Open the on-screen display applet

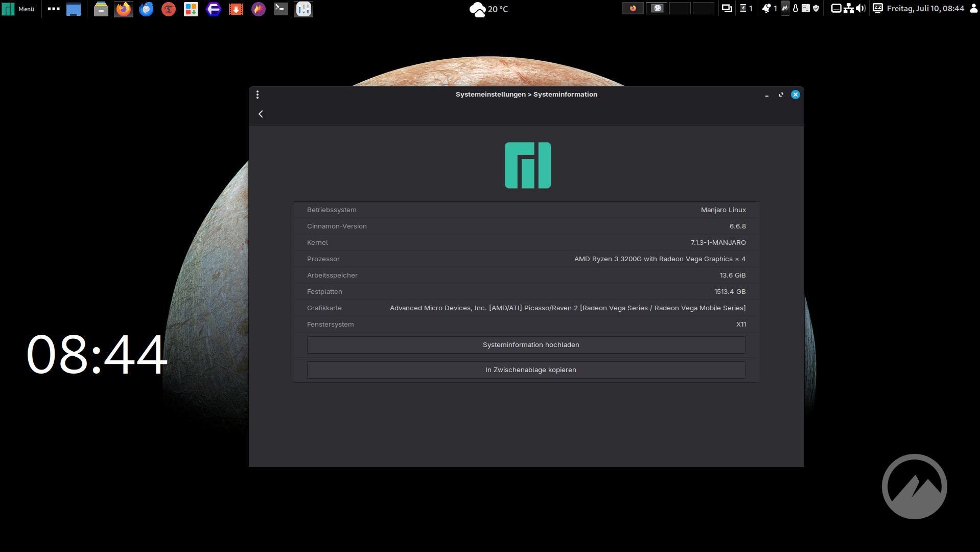click(x=836, y=8)
